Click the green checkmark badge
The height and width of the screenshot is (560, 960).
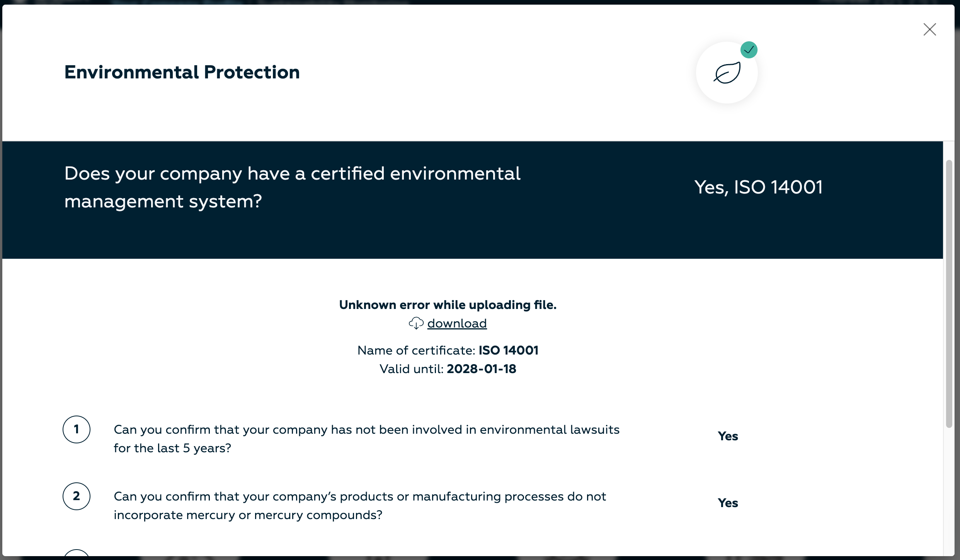(749, 50)
